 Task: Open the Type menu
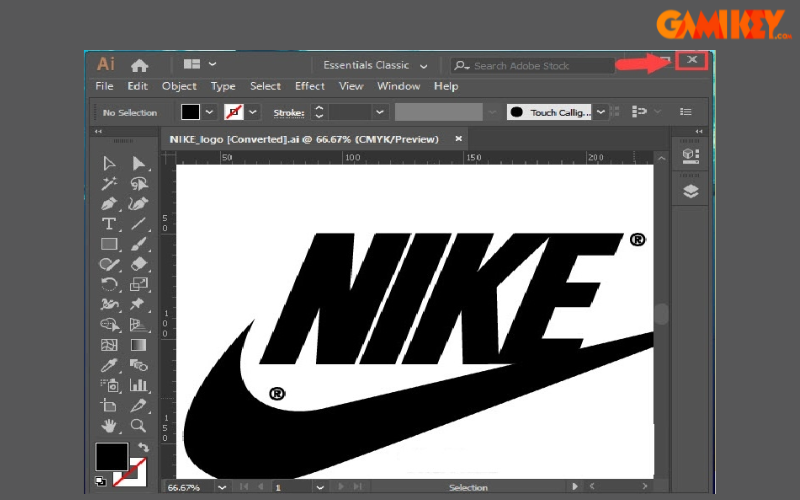click(223, 86)
